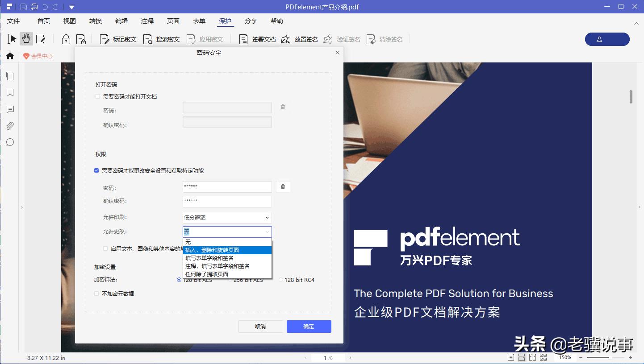Enable 需要密码才能打开文档 checkbox
Viewport: 644px width, 364px height.
(x=96, y=96)
